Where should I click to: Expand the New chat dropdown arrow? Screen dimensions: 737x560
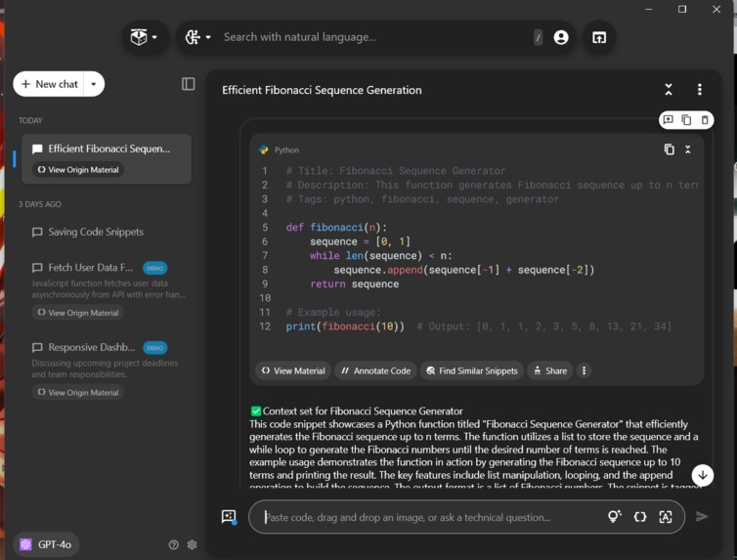point(94,84)
